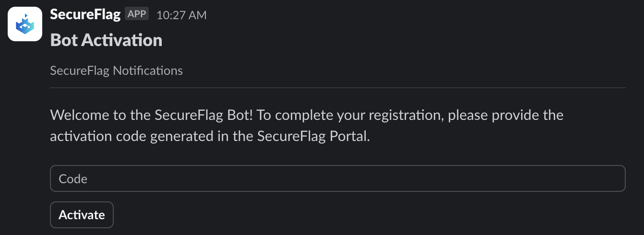The image size is (644, 235).
Task: Click the SecureFlag sender name
Action: [85, 14]
